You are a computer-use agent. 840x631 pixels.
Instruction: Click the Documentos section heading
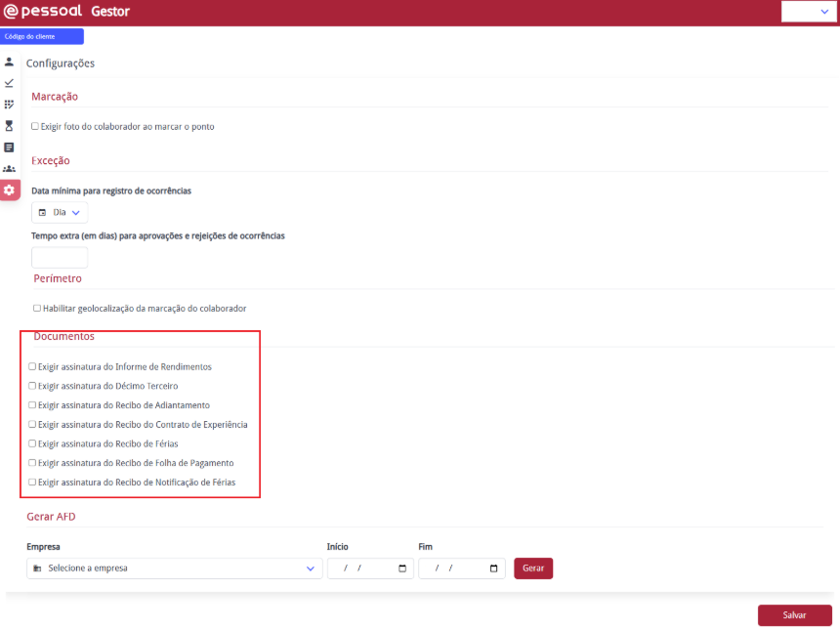[64, 336]
